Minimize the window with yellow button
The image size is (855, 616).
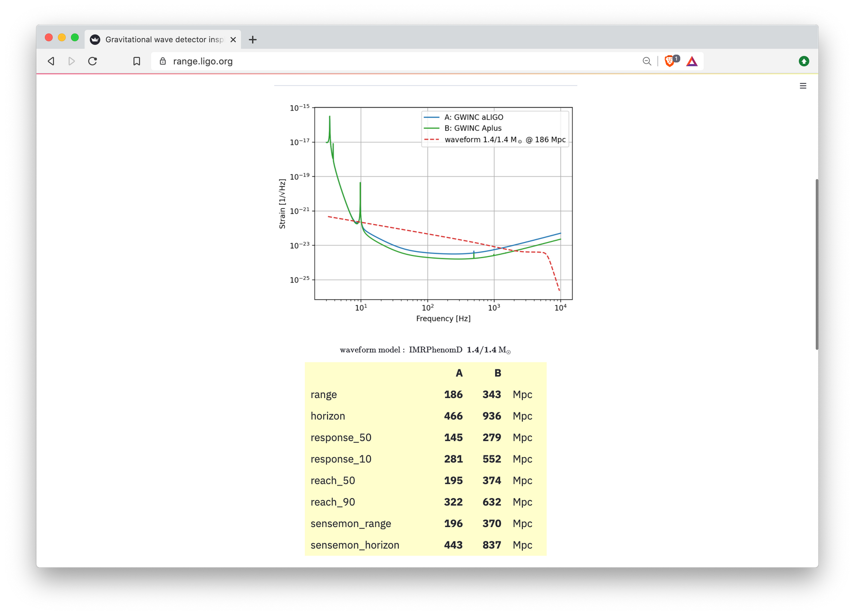62,37
